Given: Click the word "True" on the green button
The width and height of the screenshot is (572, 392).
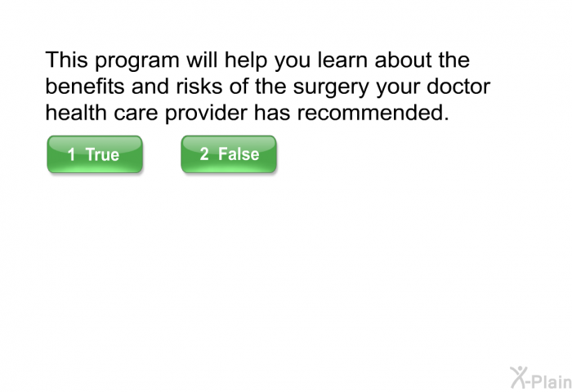Looking at the screenshot, I should 102,154.
